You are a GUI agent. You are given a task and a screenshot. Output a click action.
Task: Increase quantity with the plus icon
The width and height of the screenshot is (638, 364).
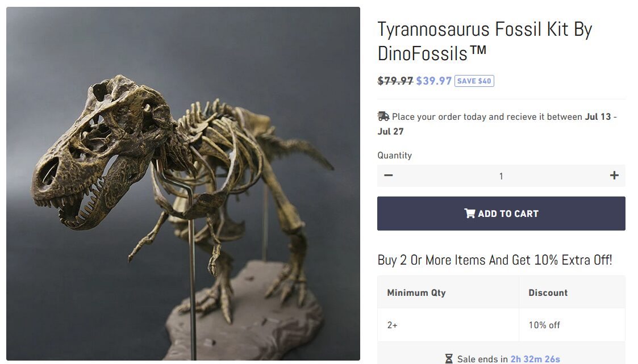[x=614, y=175]
